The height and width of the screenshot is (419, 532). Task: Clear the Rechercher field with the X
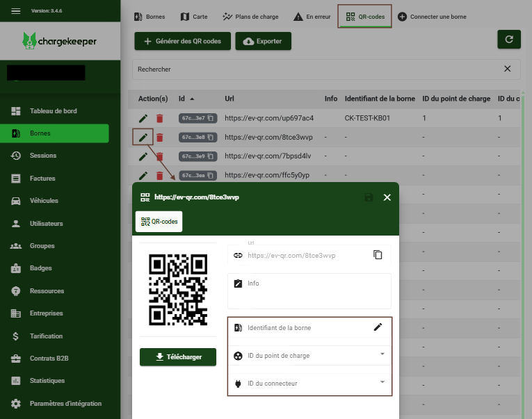507,69
